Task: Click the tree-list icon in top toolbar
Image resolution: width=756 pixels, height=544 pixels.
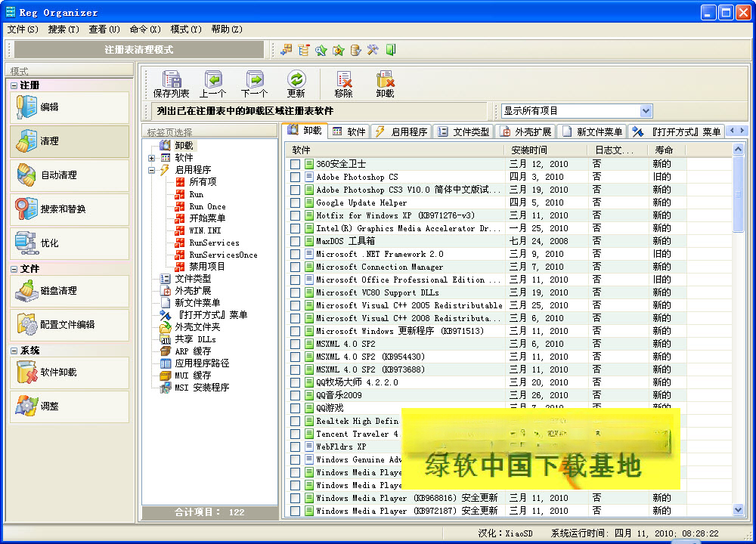Action: click(x=304, y=50)
